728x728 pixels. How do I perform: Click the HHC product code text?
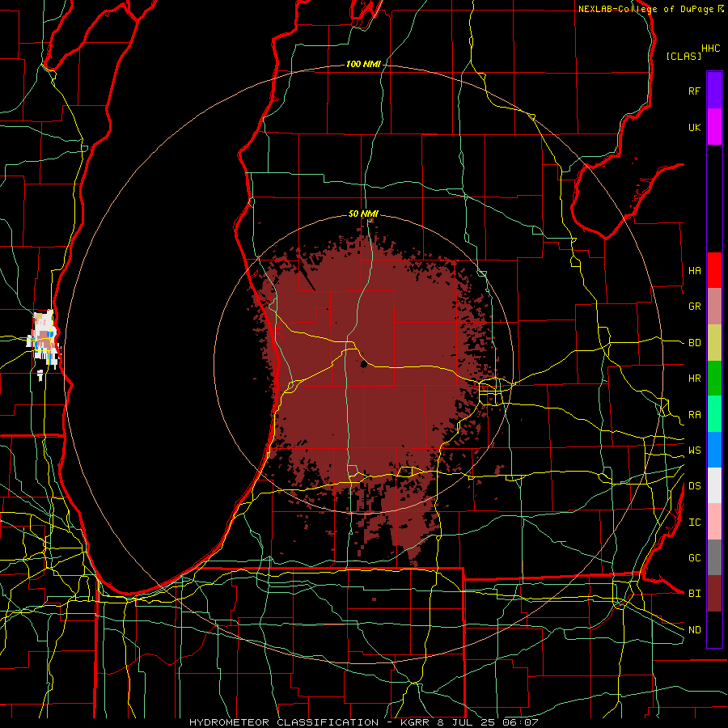coord(711,49)
